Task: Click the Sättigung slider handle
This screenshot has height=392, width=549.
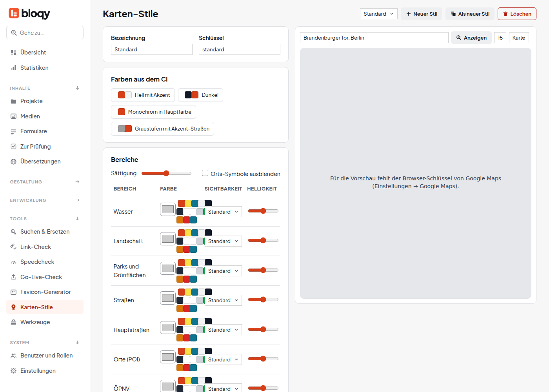Action: pos(166,173)
